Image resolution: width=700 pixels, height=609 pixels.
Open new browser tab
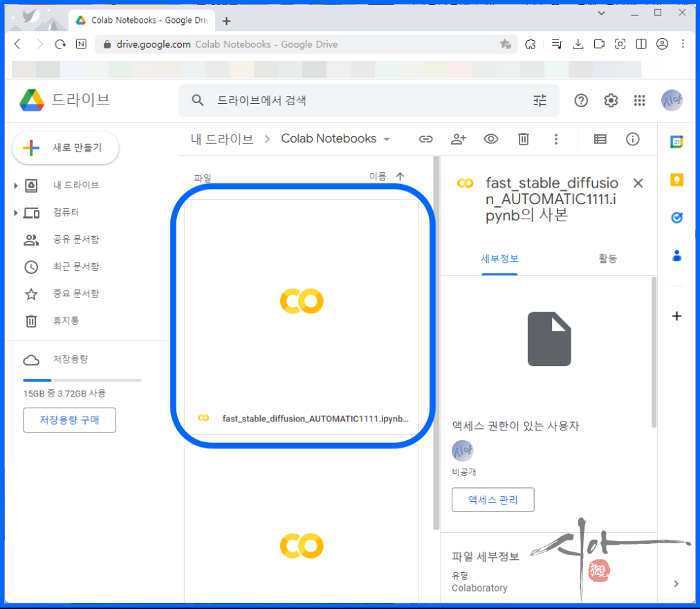pyautogui.click(x=227, y=21)
